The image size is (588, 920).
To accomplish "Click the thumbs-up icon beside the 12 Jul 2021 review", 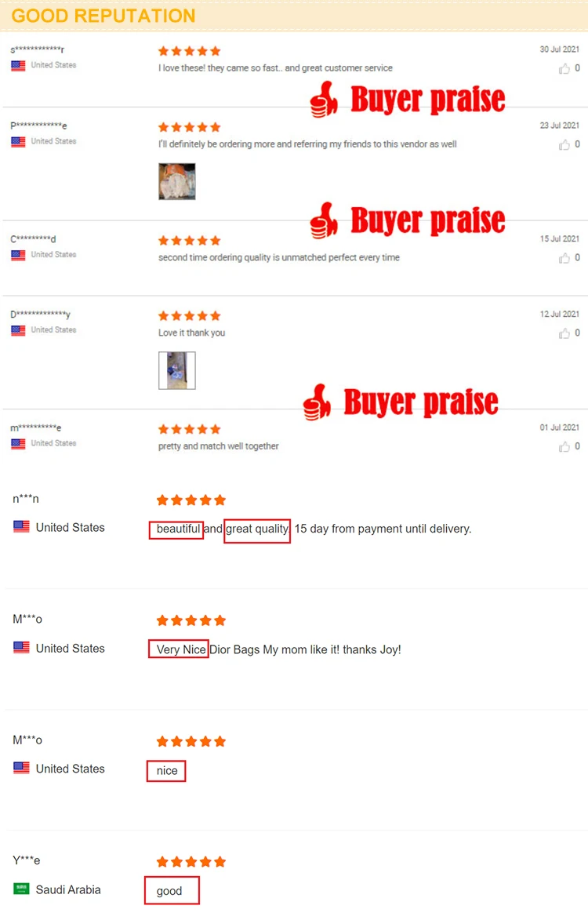I will pos(564,333).
